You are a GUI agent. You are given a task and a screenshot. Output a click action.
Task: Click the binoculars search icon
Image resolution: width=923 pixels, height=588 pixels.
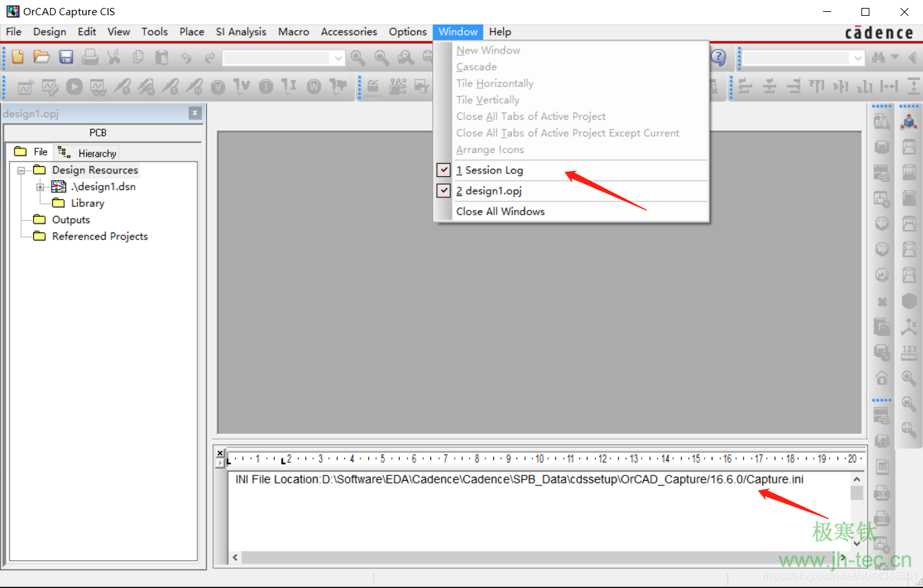[x=879, y=58]
